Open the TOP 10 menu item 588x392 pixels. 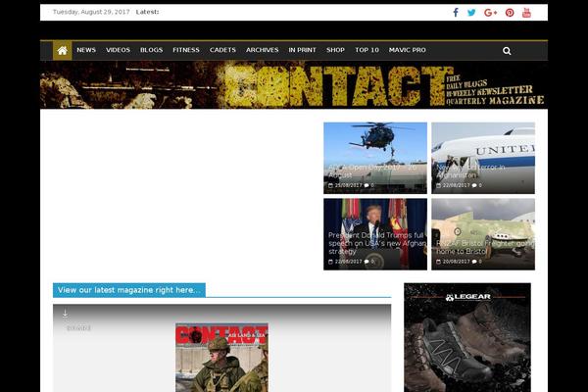tap(367, 50)
